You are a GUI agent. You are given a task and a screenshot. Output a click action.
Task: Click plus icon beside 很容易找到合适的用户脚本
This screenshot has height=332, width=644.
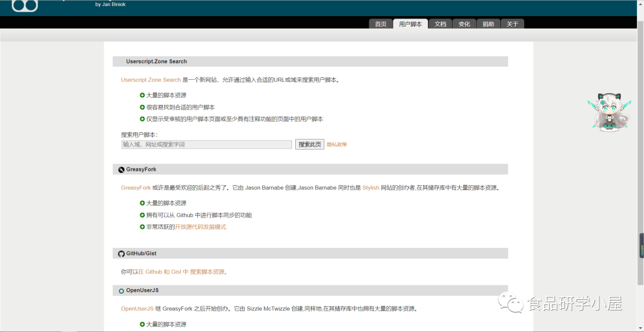(x=142, y=107)
